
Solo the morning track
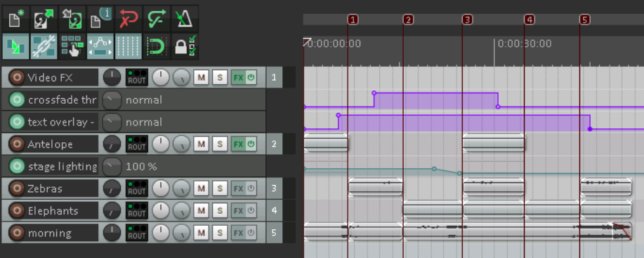(220, 233)
